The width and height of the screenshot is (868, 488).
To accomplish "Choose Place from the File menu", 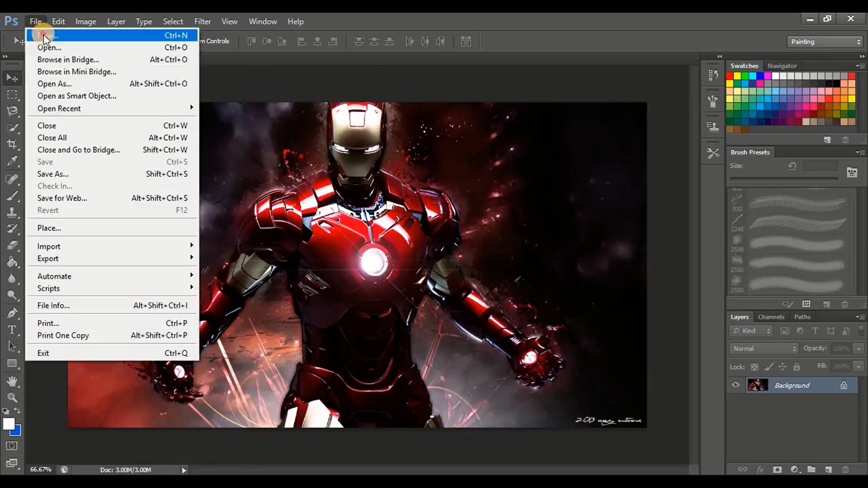I will [x=49, y=227].
